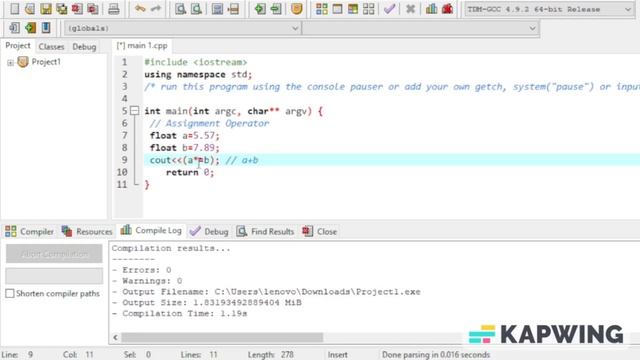The height and width of the screenshot is (360, 640).
Task: Save the current file via floppy icon
Action: click(x=46, y=9)
